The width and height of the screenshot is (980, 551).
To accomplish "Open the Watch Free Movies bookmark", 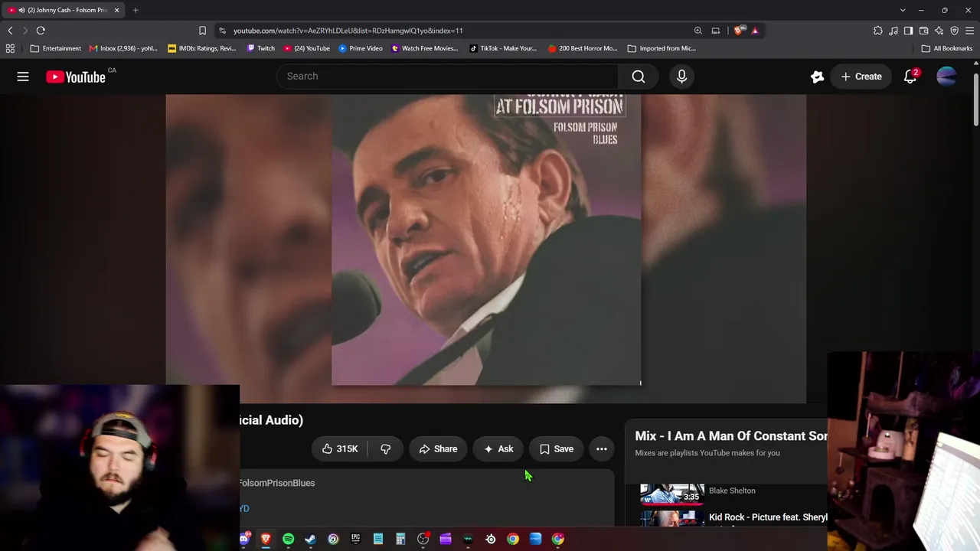I will tap(425, 48).
